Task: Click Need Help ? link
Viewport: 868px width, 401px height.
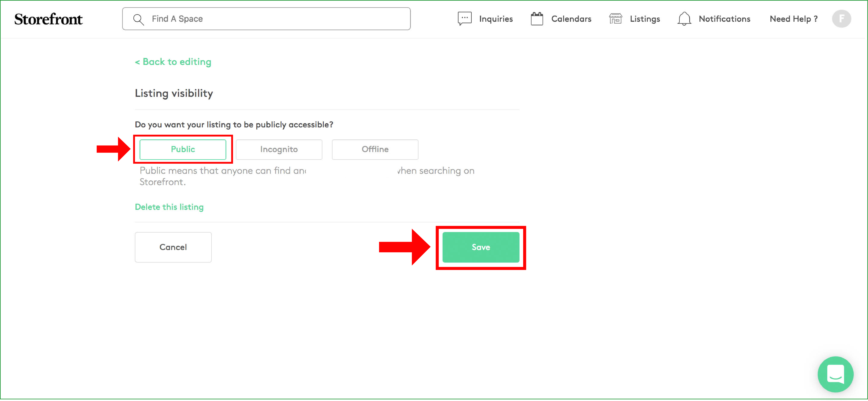Action: click(793, 19)
